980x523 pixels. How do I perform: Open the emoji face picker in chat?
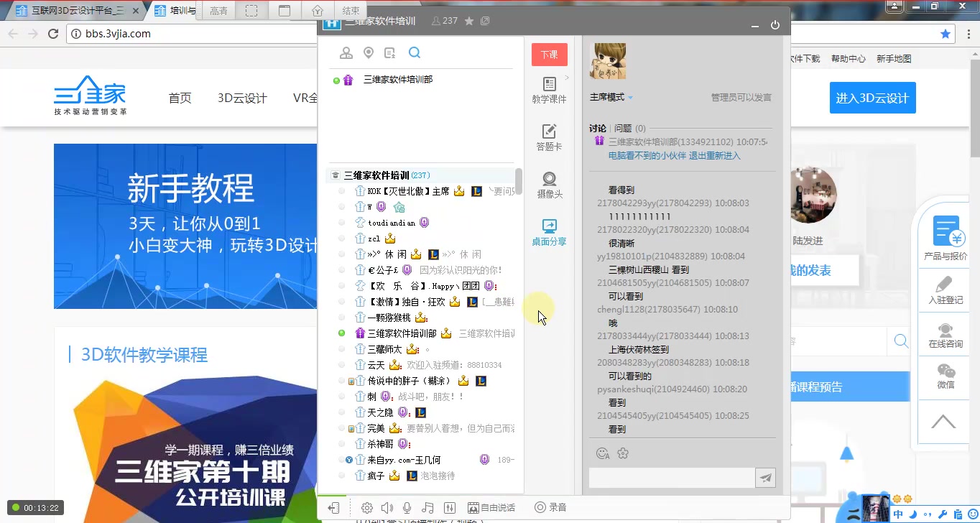point(603,453)
